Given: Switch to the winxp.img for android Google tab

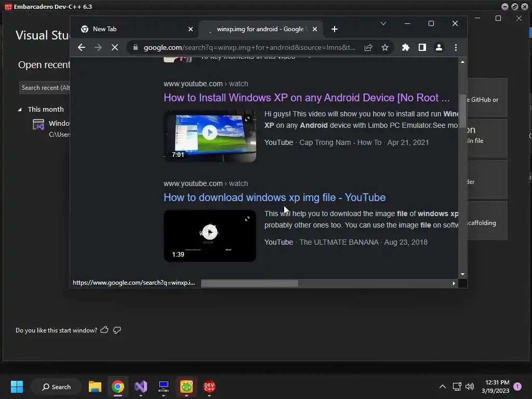Looking at the screenshot, I should pyautogui.click(x=261, y=29).
